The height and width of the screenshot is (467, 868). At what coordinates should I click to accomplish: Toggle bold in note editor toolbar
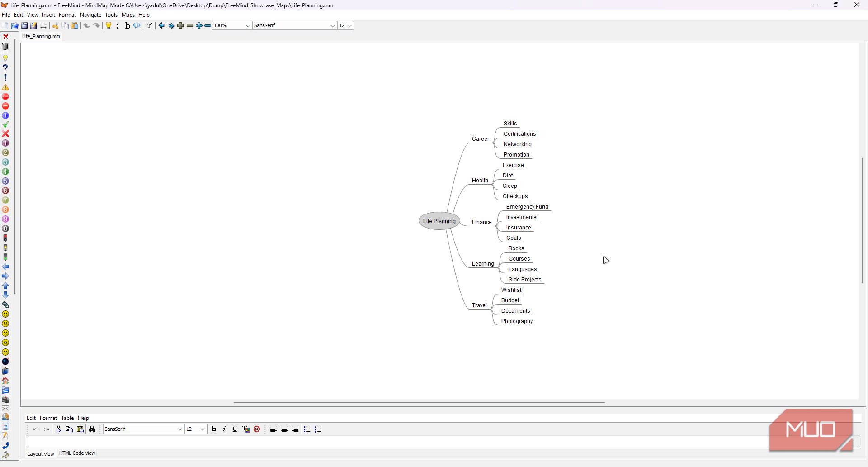click(214, 429)
